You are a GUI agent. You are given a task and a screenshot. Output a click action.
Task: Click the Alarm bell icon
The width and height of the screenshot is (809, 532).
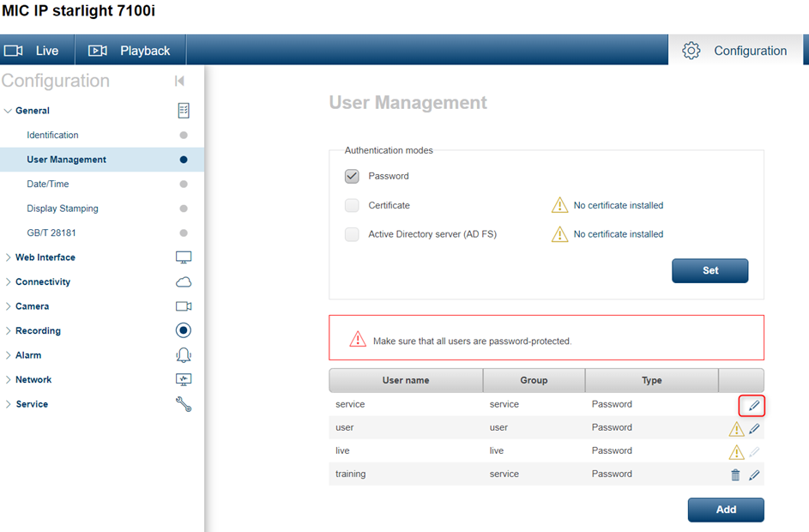coord(183,355)
